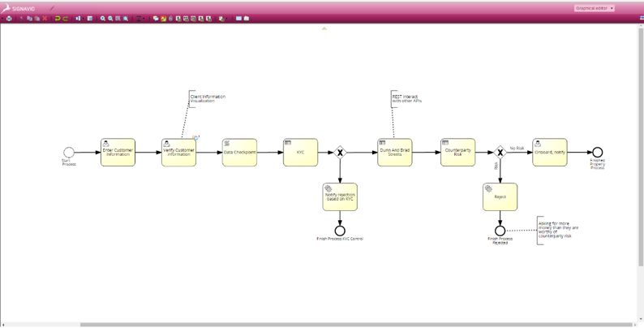Select the Dunn And Brad Streets task

(395, 153)
